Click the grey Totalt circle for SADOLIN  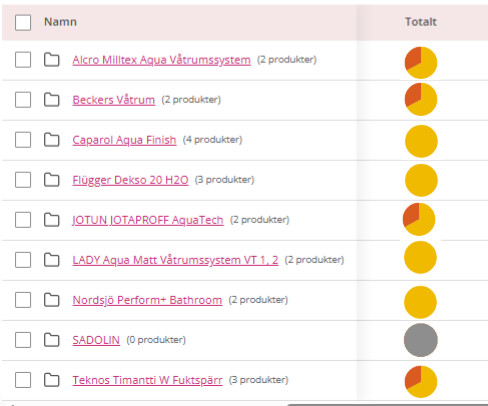[x=421, y=340]
